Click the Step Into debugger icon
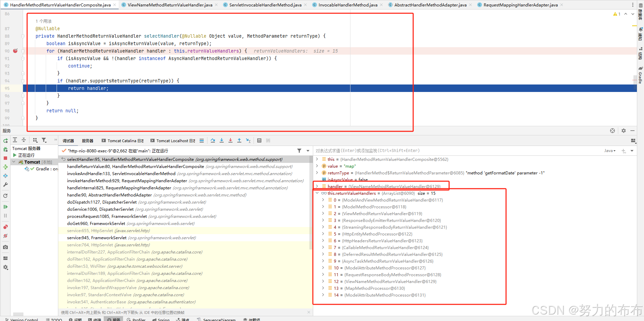 [x=222, y=140]
